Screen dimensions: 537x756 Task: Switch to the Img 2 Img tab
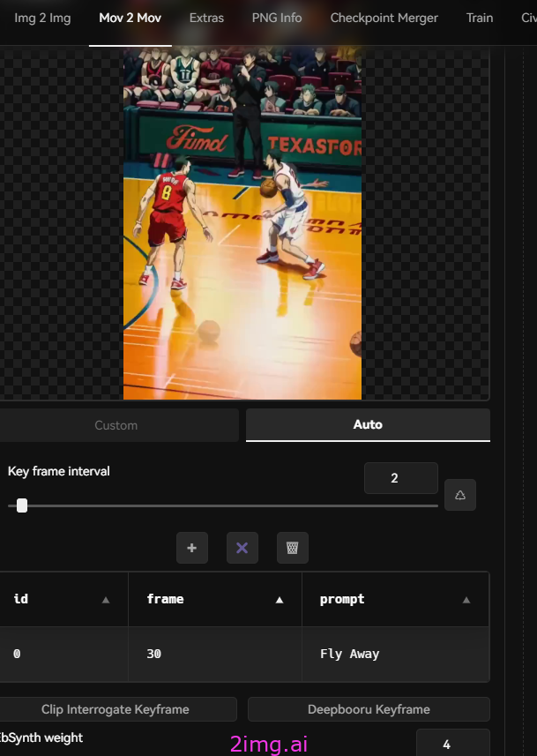42,19
